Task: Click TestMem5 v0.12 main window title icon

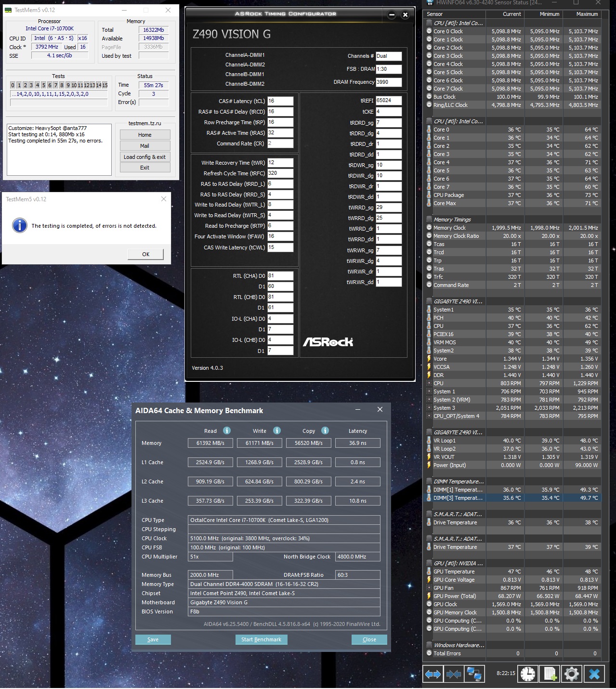Action: [8, 10]
